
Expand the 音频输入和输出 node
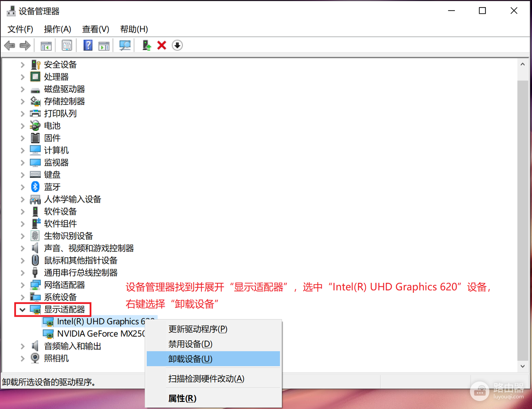tap(23, 346)
